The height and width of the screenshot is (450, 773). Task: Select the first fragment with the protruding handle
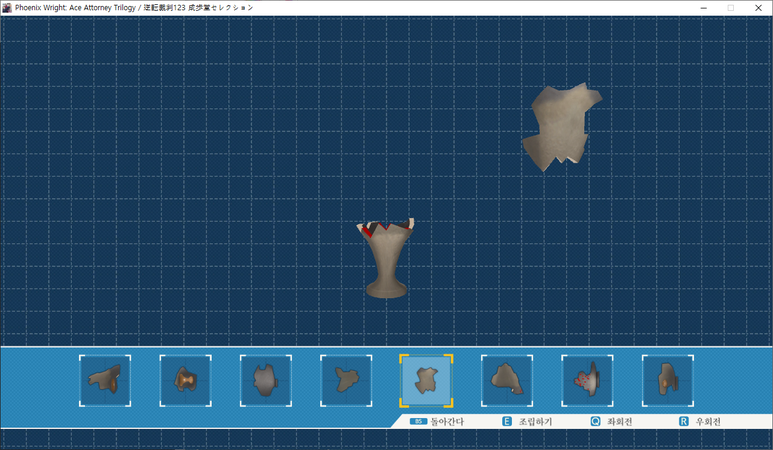pos(105,381)
